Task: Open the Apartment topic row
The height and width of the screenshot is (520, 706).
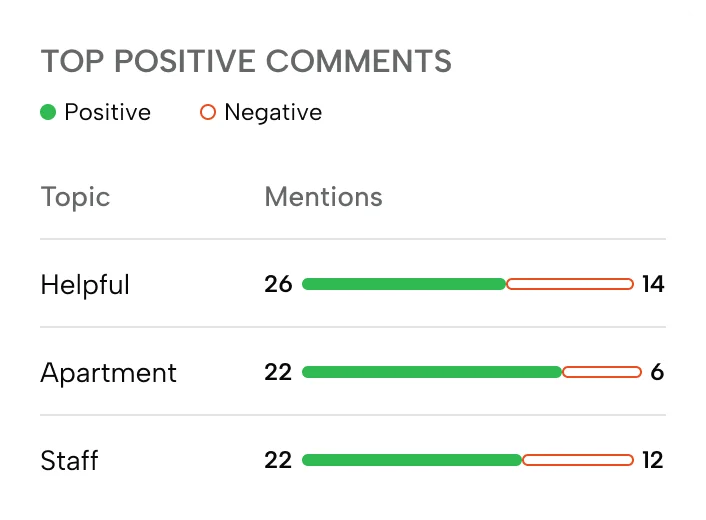Action: 108,373
